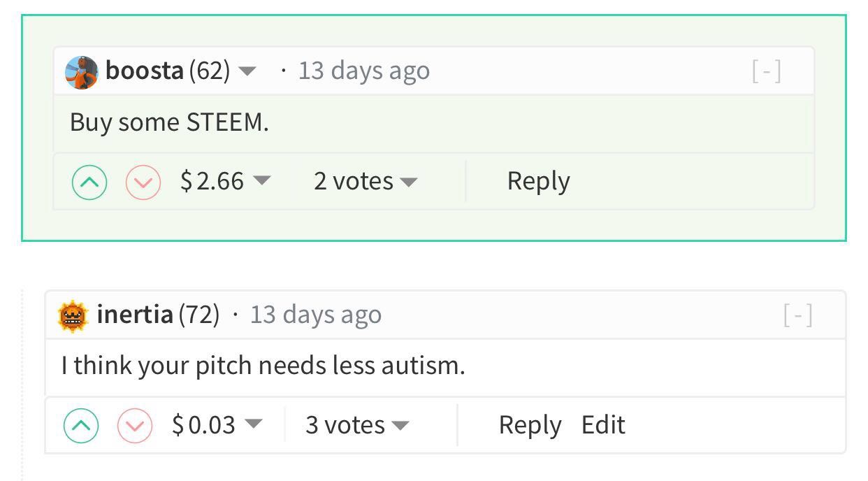Expand the $0.03 payout details
The image size is (868, 481).
pyautogui.click(x=252, y=425)
